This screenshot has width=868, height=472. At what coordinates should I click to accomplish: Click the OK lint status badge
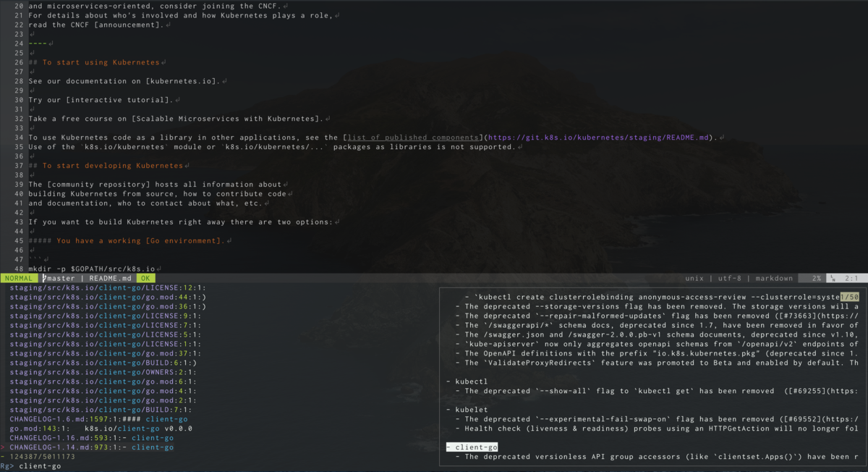coord(146,278)
